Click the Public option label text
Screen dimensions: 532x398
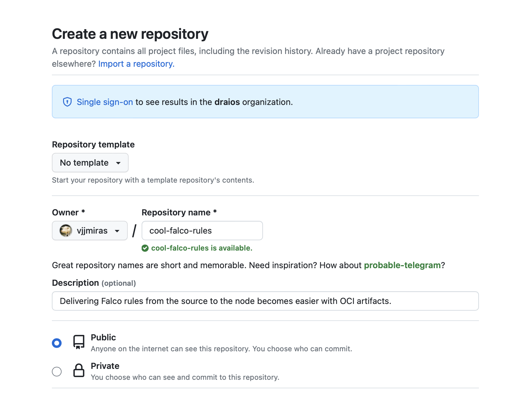(x=103, y=337)
